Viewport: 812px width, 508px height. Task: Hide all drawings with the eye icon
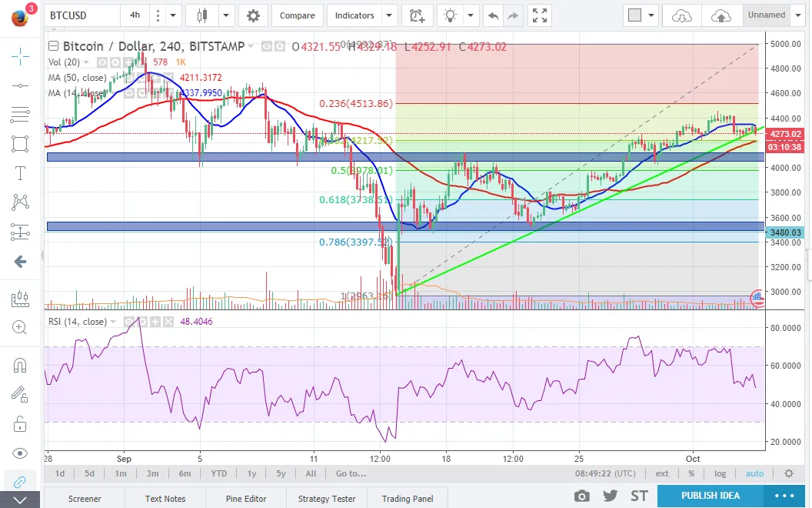click(x=20, y=453)
